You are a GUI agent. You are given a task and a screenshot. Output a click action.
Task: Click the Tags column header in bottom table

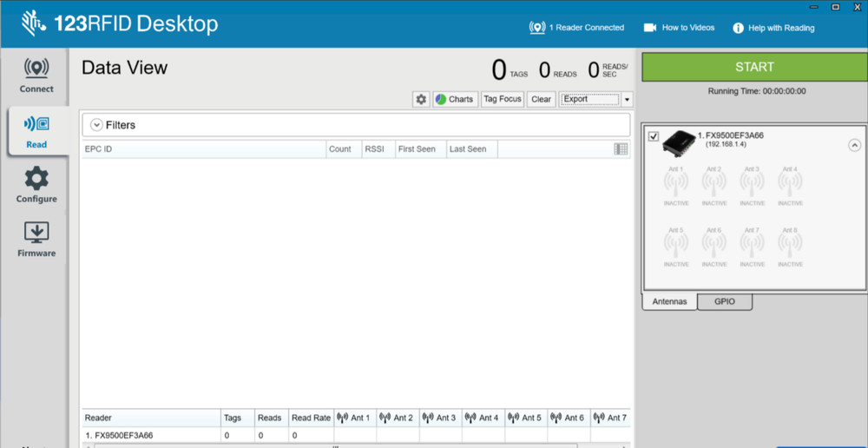coord(237,418)
